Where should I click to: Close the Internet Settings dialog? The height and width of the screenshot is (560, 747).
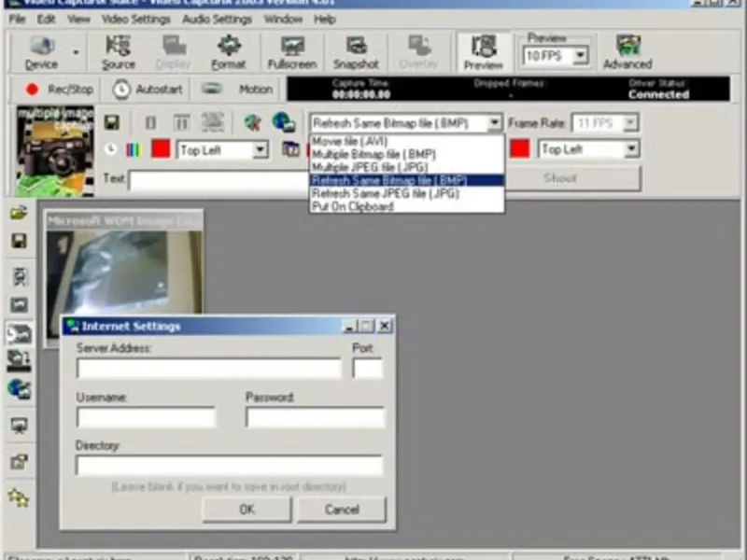pos(384,326)
